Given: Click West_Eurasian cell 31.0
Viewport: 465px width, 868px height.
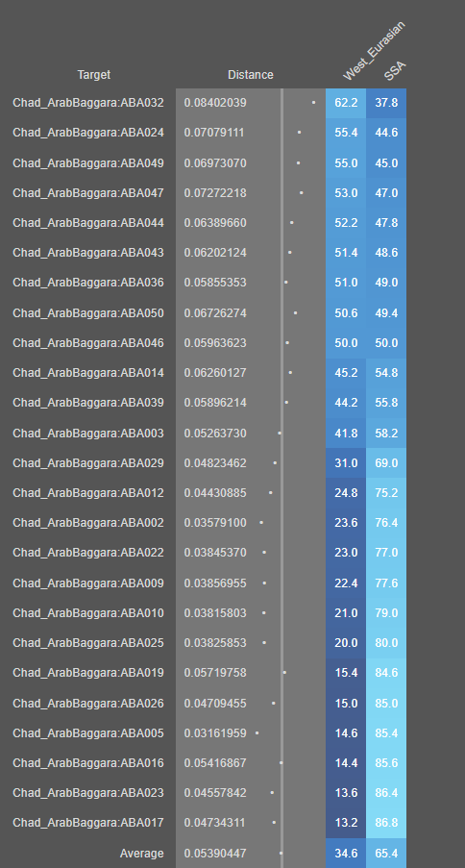Looking at the screenshot, I should click(x=346, y=462).
